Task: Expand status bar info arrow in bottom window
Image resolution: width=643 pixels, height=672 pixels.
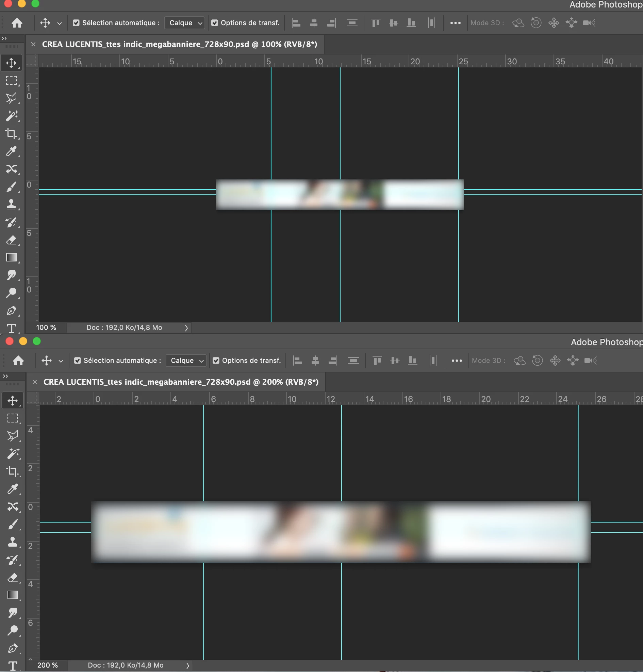Action: (188, 666)
